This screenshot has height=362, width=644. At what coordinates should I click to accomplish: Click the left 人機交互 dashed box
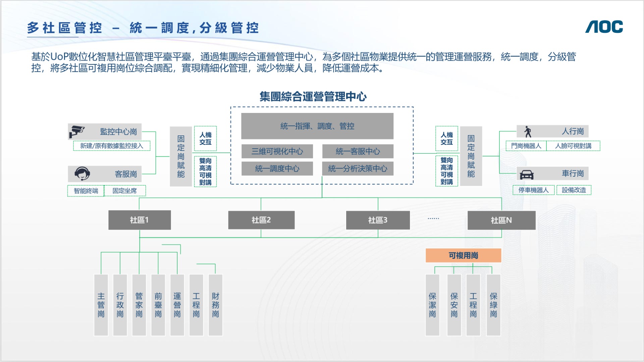(x=205, y=138)
